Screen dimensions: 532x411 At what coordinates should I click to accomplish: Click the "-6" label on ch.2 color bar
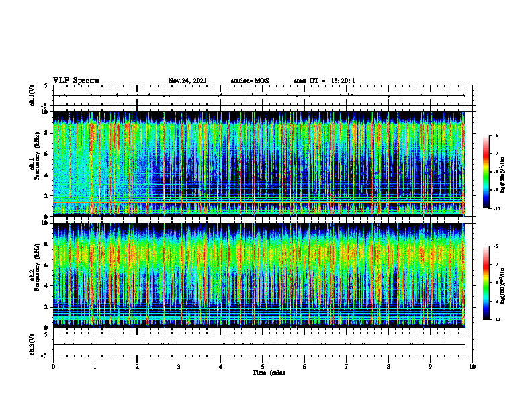coord(496,246)
